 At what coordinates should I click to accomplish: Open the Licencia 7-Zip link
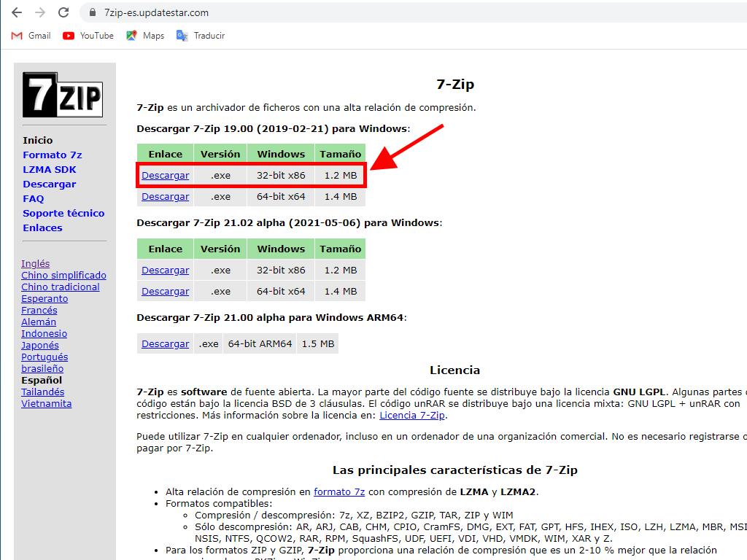411,416
